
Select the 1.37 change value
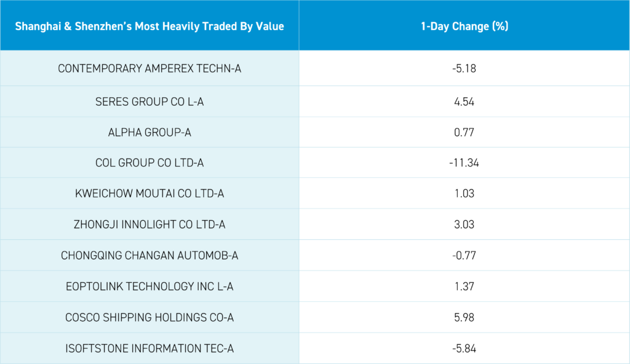click(x=464, y=287)
